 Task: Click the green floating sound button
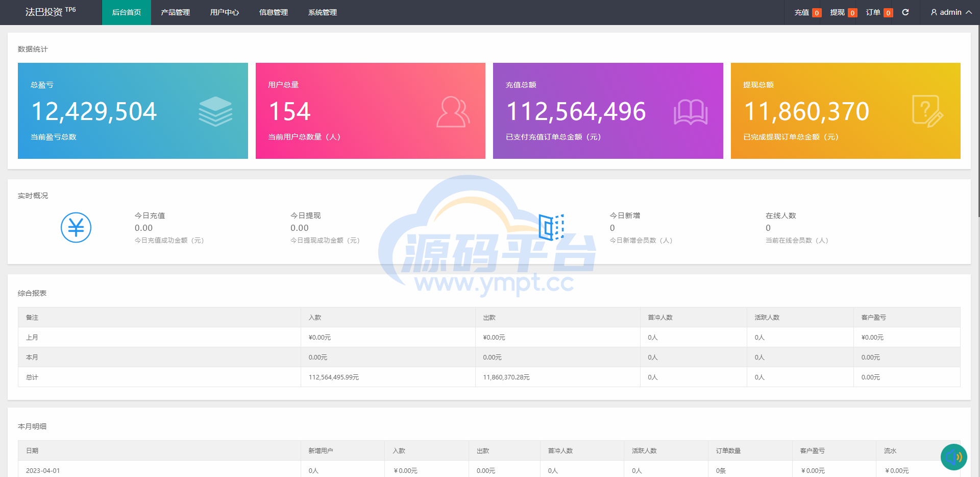954,457
